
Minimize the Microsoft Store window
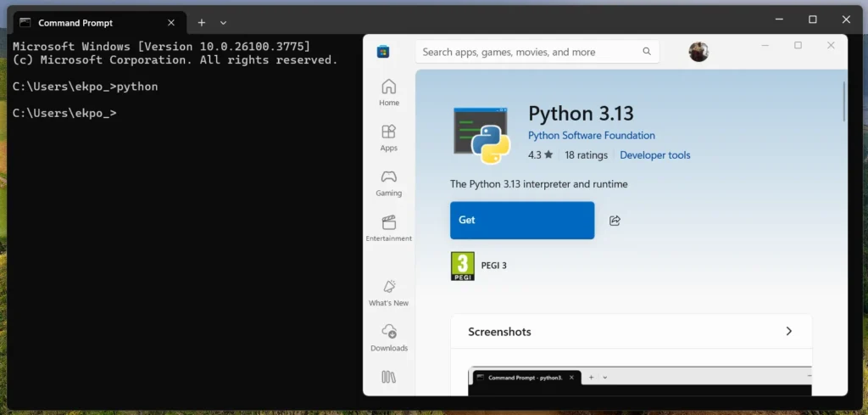point(765,46)
